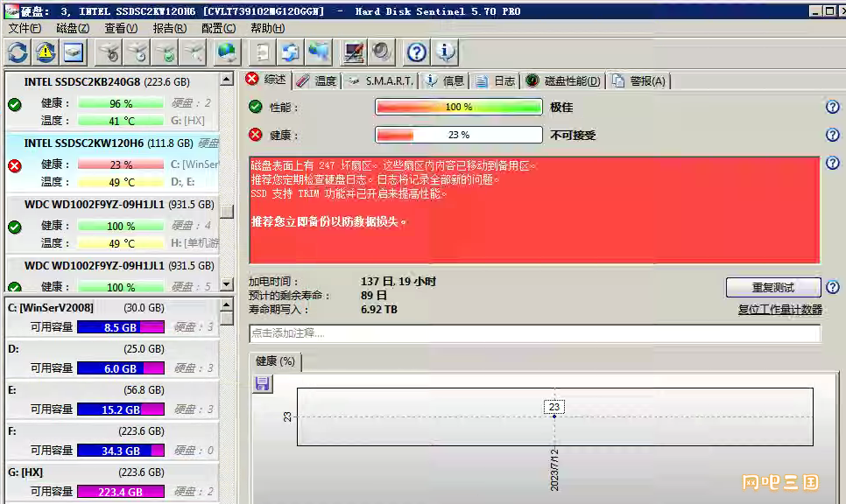The image size is (846, 504).
Task: Select the first WDC WD1002F9YZ disk (硬盘 4)
Action: click(x=112, y=224)
